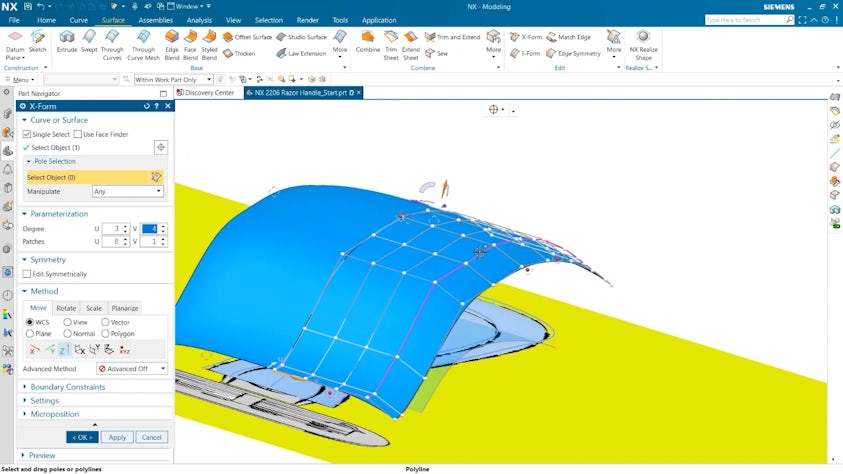This screenshot has width=843, height=474.
Task: Select the Trim Sheet tool
Action: point(391,45)
